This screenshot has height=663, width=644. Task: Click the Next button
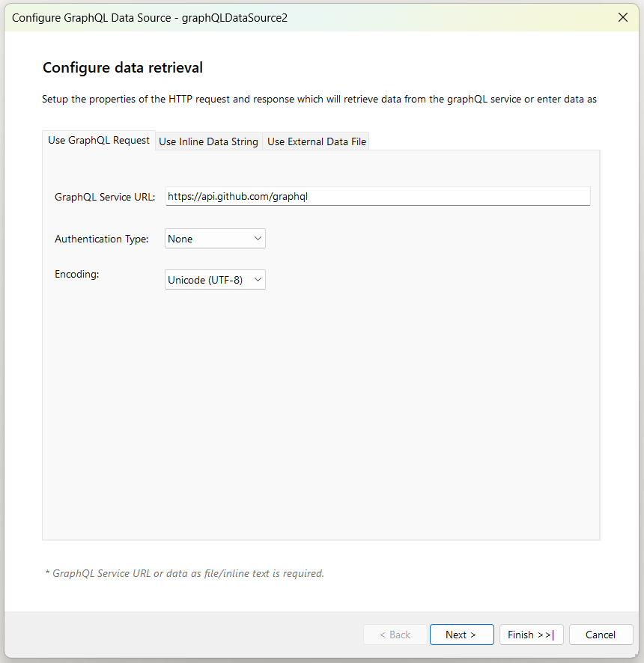coord(461,634)
